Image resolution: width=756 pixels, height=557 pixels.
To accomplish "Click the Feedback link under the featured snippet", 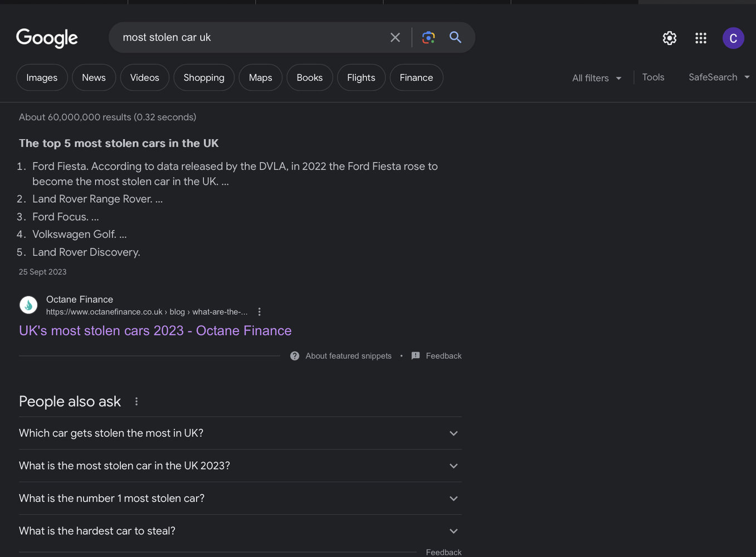I will (443, 356).
